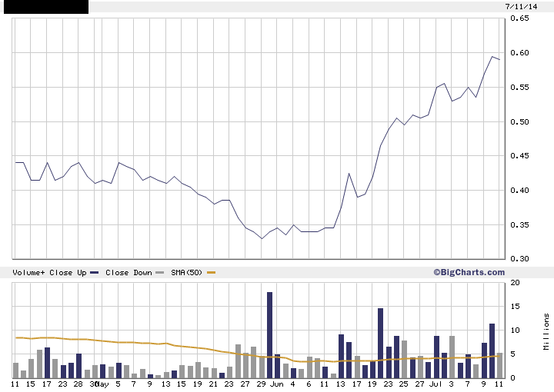Screen dimensions: 554x392
Task: Click the BigCharts.com copyright link
Action: pyautogui.click(x=469, y=272)
